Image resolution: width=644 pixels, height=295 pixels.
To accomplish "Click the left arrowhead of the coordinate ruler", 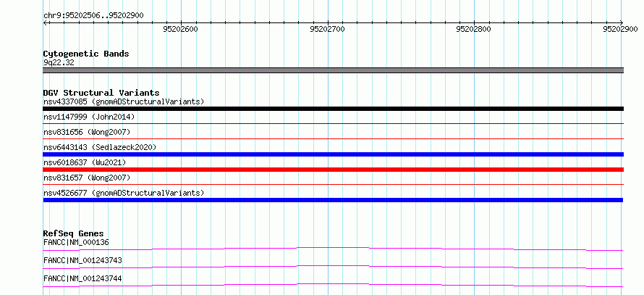I will coord(45,22).
